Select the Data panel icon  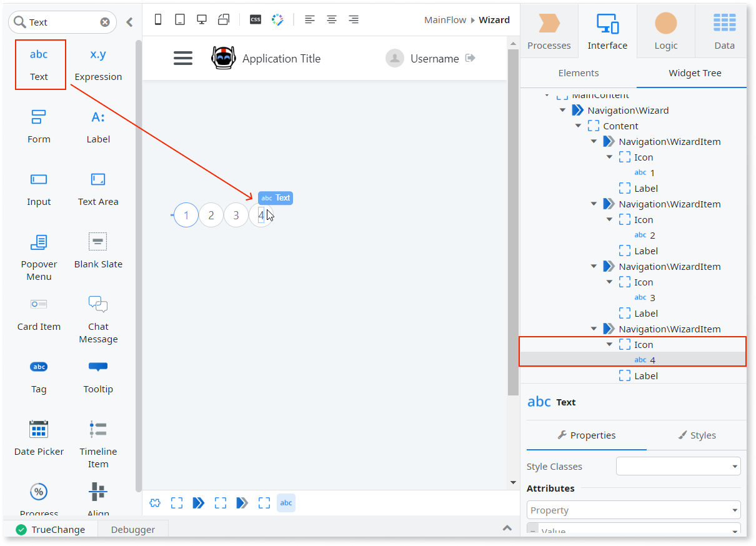[724, 31]
